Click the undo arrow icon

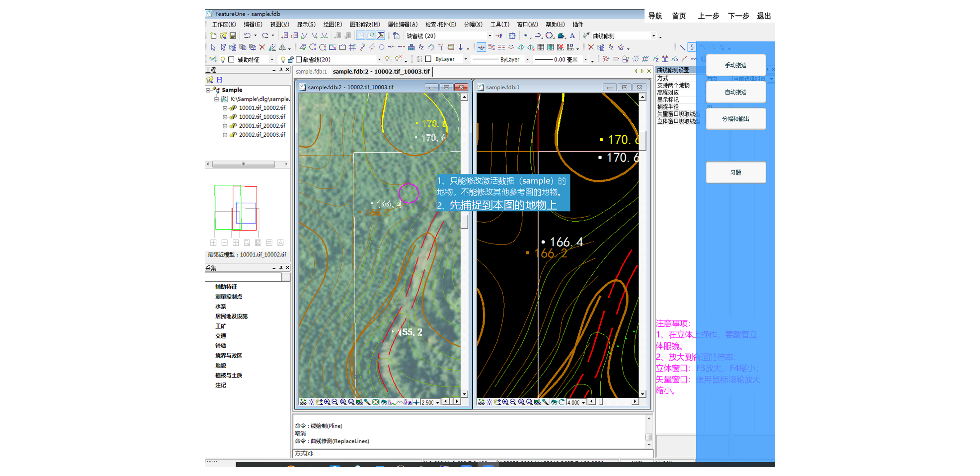pos(247,36)
